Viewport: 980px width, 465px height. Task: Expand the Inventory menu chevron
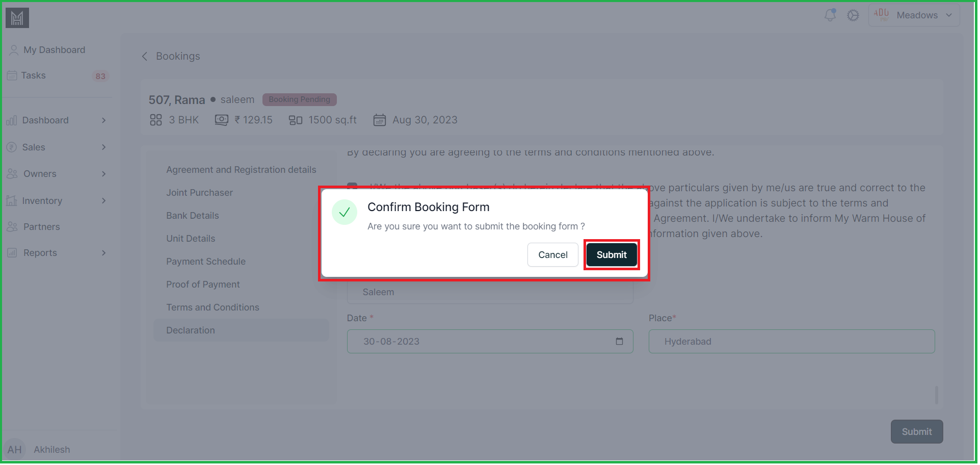[104, 201]
